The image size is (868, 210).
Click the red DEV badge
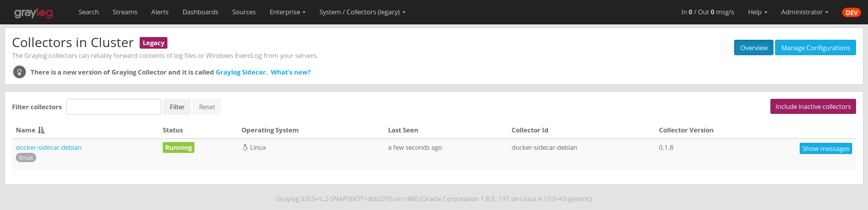coord(851,12)
